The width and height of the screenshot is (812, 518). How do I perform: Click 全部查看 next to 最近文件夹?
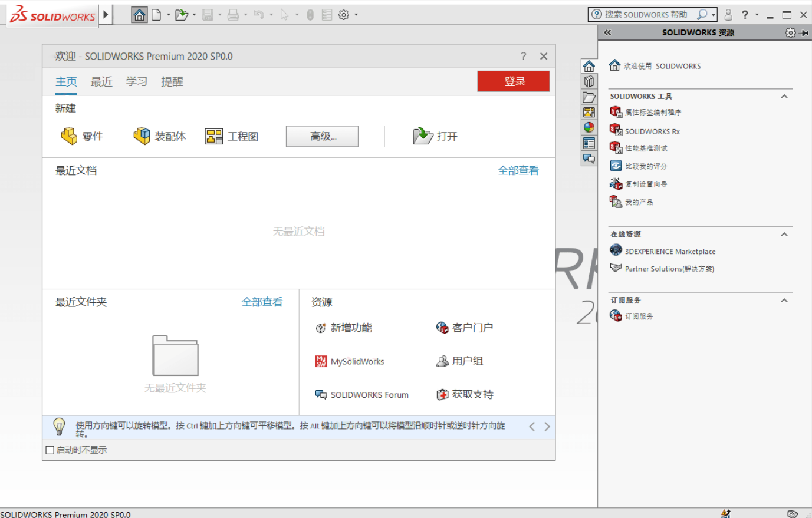point(262,302)
